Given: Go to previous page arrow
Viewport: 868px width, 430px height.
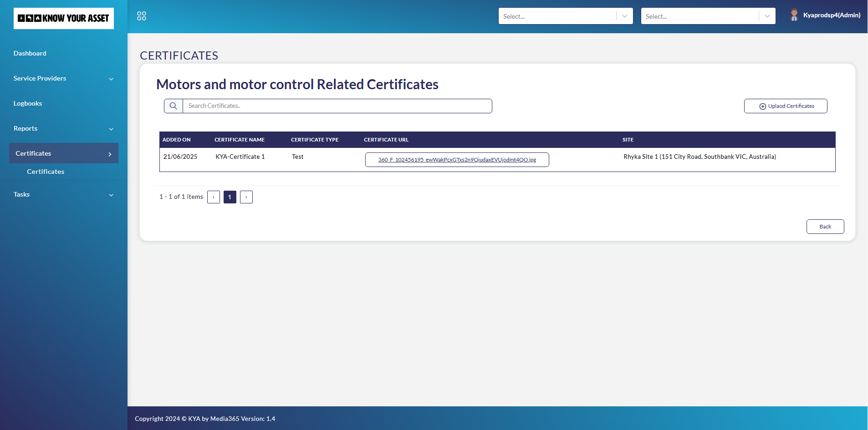Looking at the screenshot, I should tap(214, 197).
